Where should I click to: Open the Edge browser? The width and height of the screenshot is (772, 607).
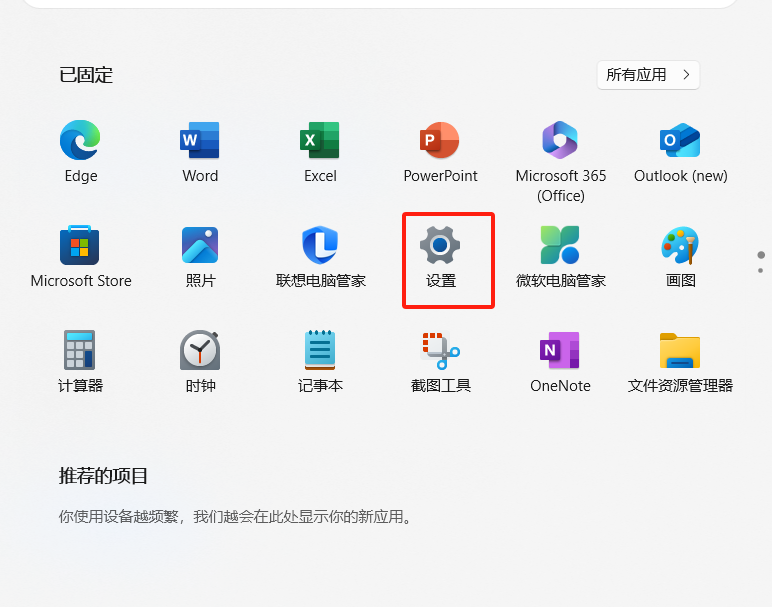[81, 152]
